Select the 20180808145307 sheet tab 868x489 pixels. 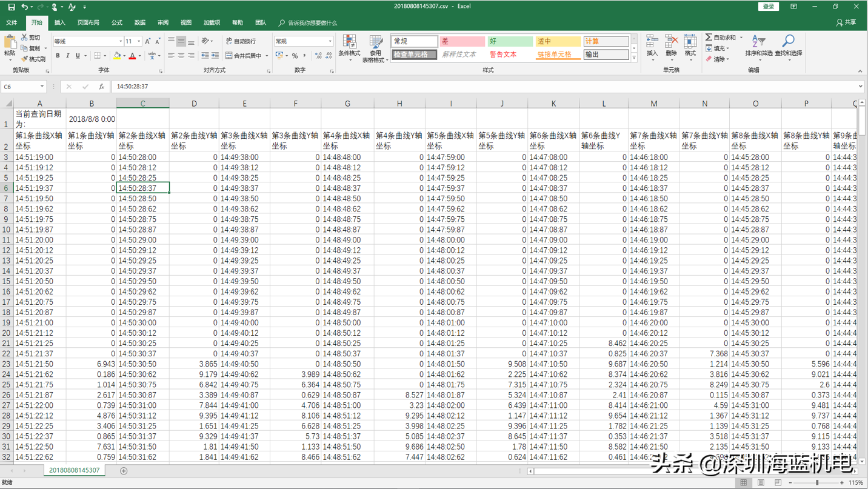point(74,470)
